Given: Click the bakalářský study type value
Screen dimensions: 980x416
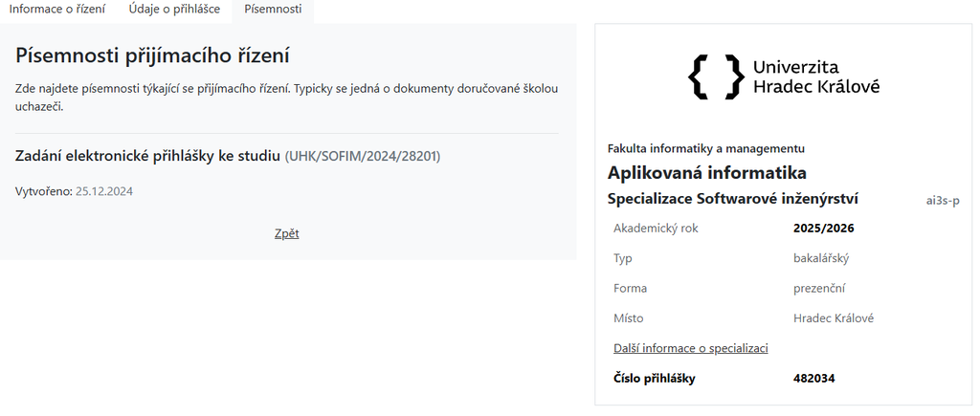Looking at the screenshot, I should [x=821, y=258].
